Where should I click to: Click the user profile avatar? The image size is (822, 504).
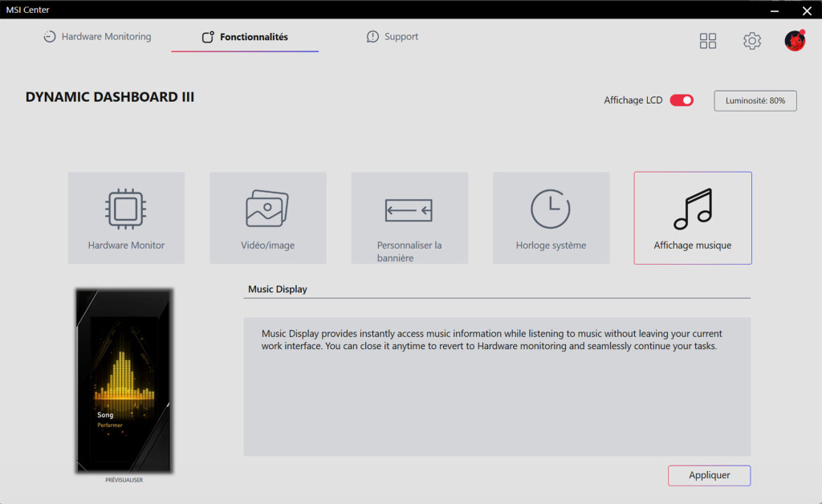(795, 40)
